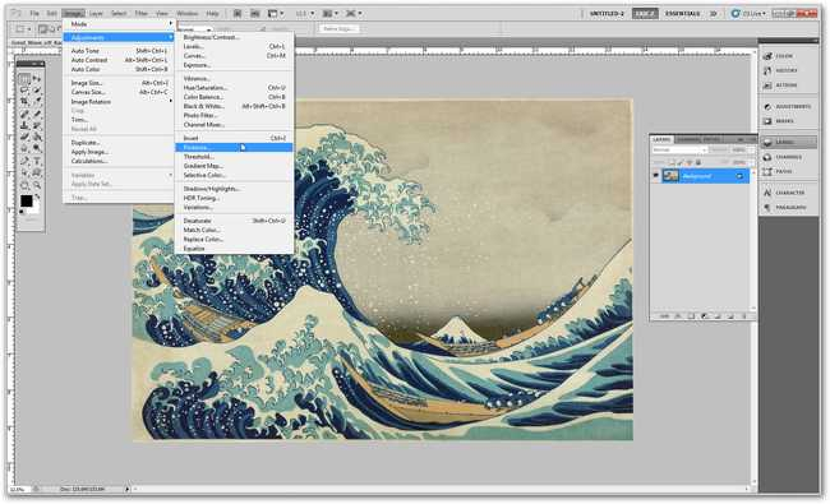Open the CS Live dropdown
Image resolution: width=830 pixels, height=504 pixels.
coord(748,13)
